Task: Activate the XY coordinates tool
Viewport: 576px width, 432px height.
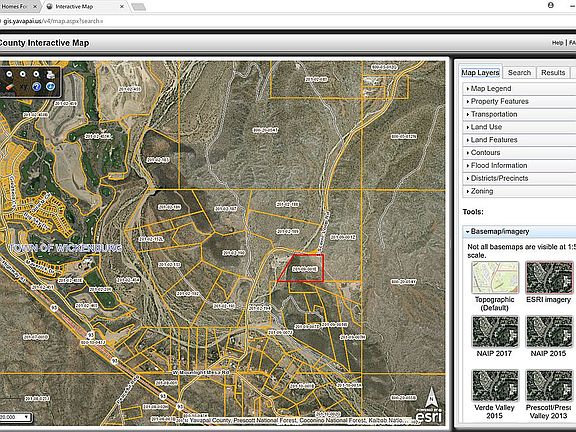Action: click(x=23, y=87)
